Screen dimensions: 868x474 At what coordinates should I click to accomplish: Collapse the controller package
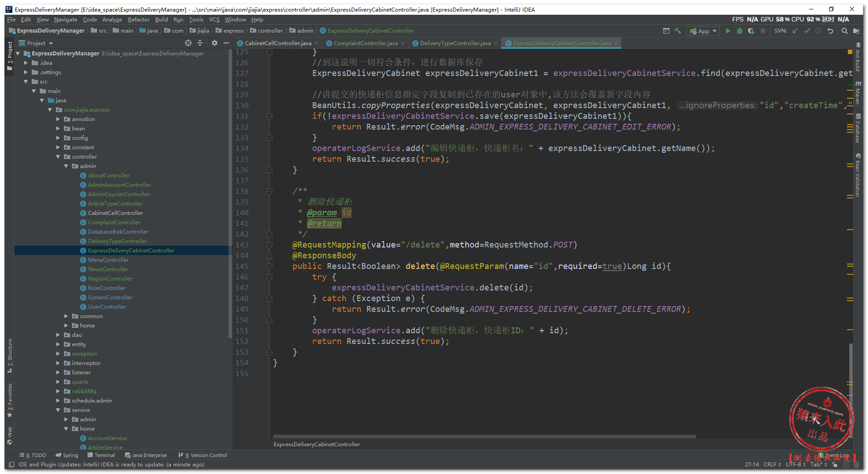pos(58,157)
